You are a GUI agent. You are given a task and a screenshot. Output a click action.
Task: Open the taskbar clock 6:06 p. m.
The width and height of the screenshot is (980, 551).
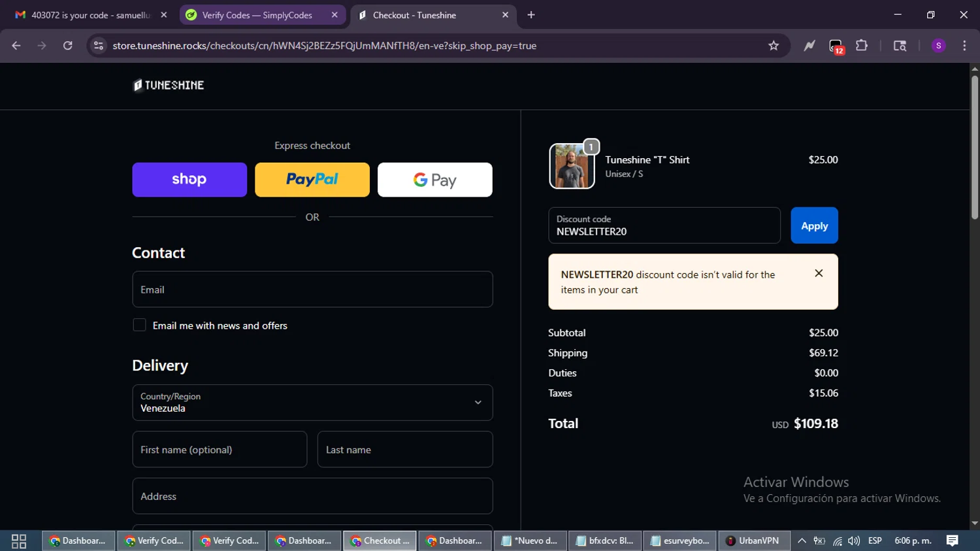click(x=913, y=541)
